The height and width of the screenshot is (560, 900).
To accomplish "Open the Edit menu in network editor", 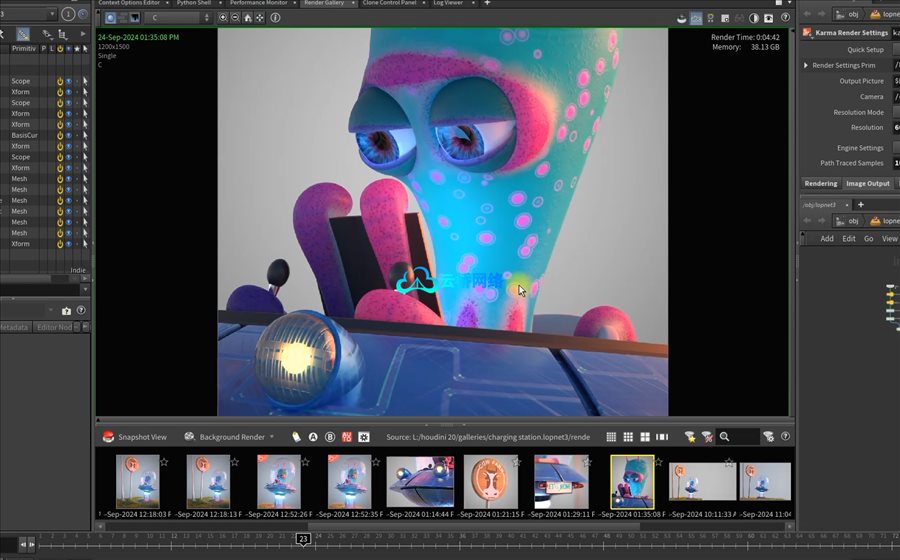I will [848, 239].
